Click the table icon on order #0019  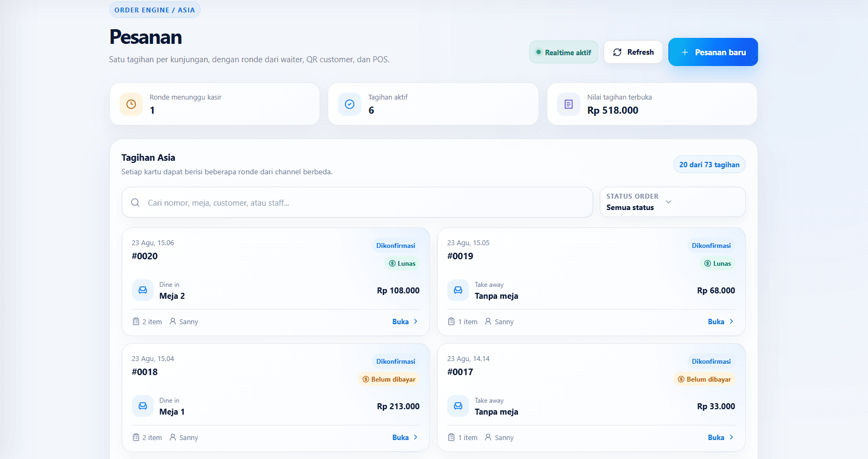[x=458, y=290]
